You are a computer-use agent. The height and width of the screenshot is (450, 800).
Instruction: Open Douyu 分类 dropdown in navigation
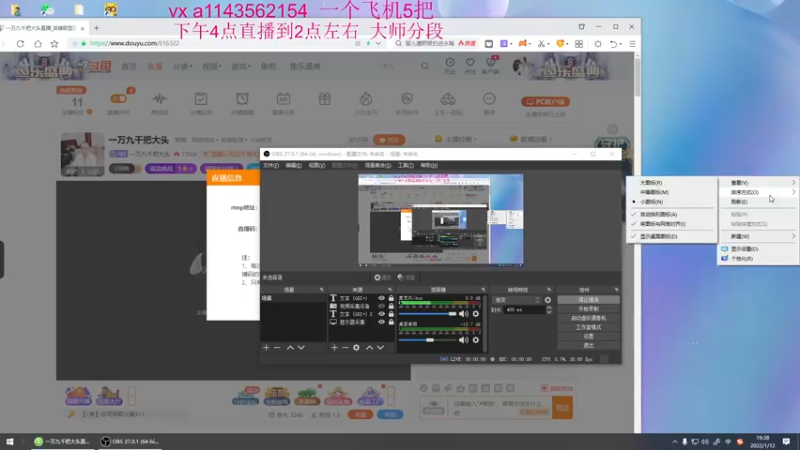182,66
